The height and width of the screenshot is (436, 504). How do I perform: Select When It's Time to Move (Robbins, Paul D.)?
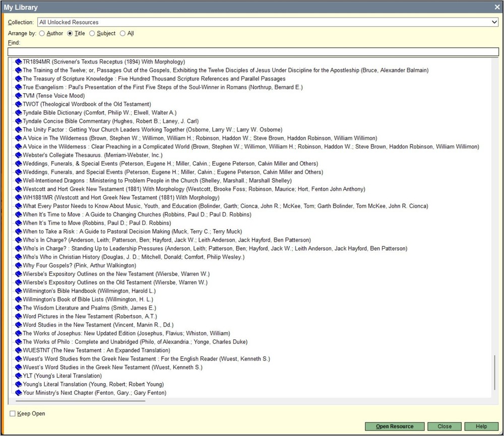97,223
